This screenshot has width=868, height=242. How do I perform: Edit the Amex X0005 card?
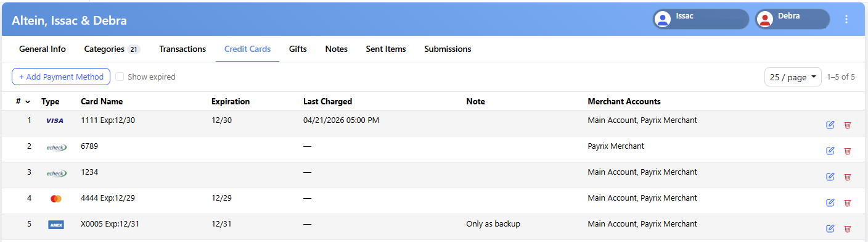[x=830, y=228]
